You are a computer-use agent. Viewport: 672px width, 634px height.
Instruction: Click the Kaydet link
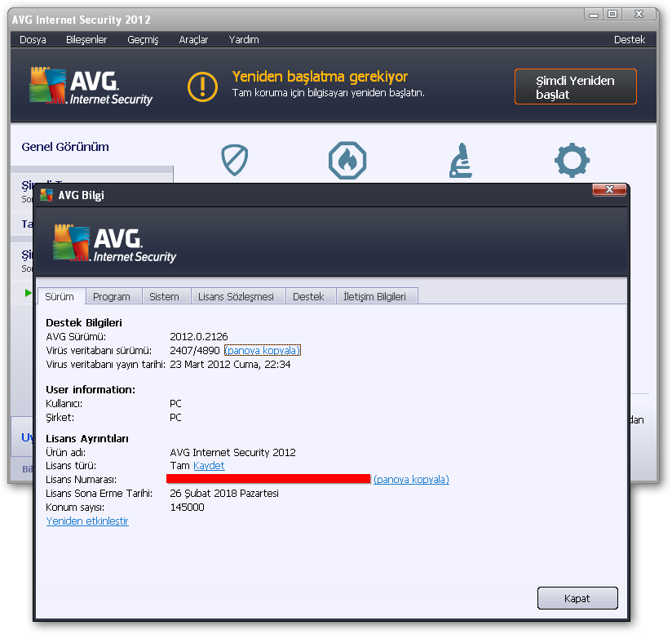tap(209, 466)
